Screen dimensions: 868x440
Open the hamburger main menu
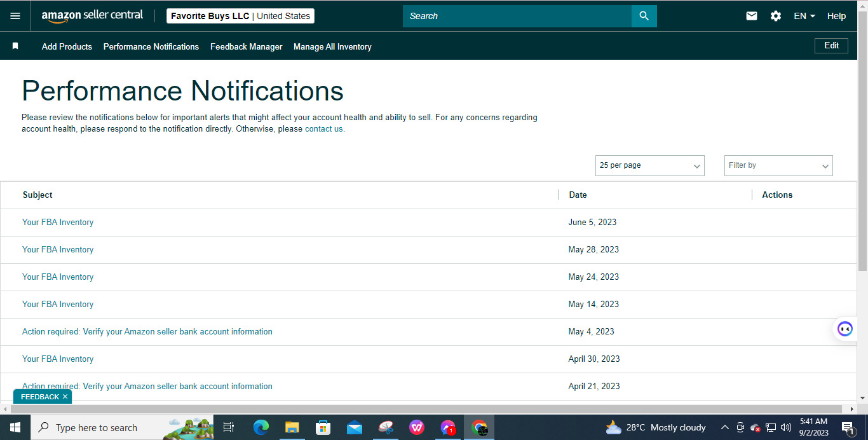(15, 16)
